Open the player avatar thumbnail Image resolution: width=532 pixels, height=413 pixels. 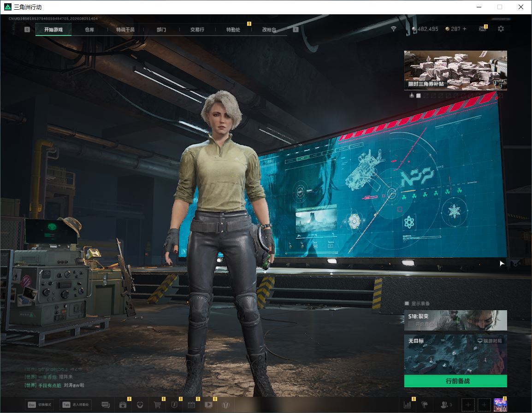pyautogui.click(x=500, y=405)
